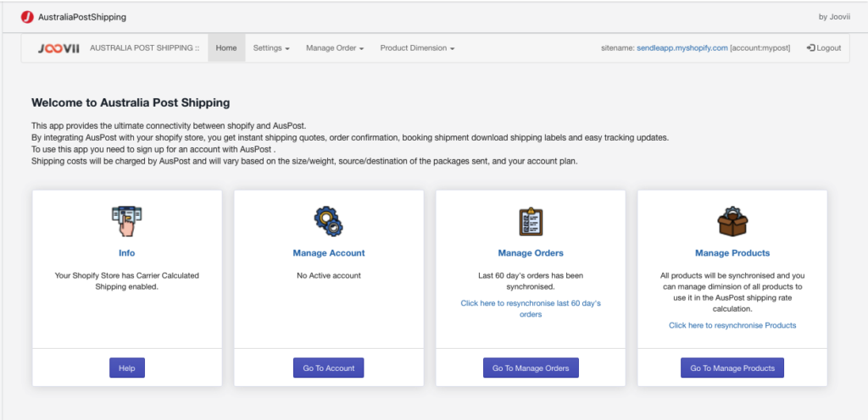
Task: Click the red AustraliaPostShipping logo icon
Action: pyautogui.click(x=27, y=17)
